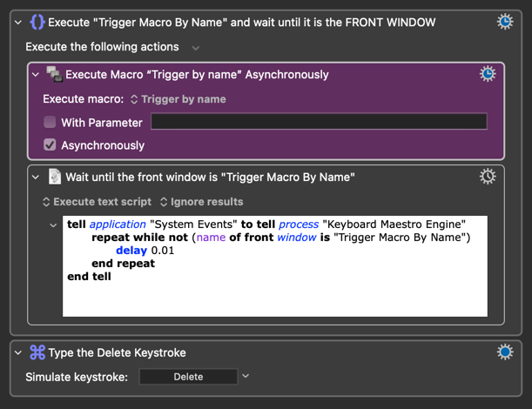The image size is (532, 409).
Task: Uncheck the Asynchronously checkbox
Action: (50, 145)
